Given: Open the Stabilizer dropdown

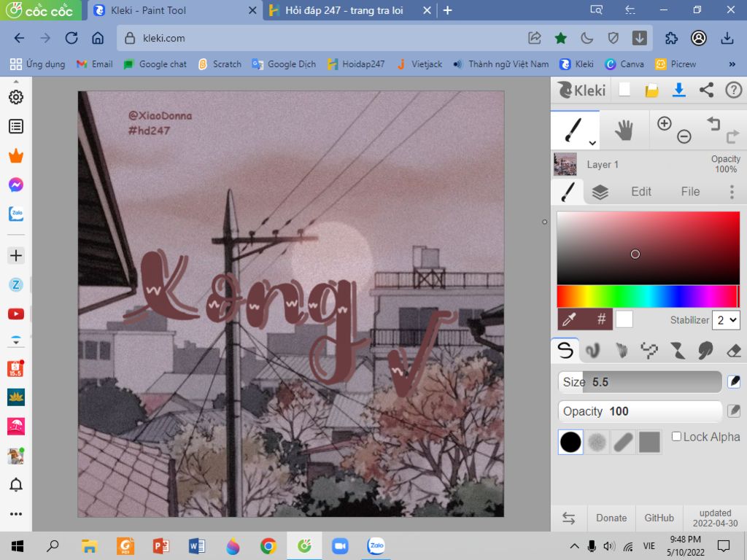Looking at the screenshot, I should pyautogui.click(x=726, y=320).
